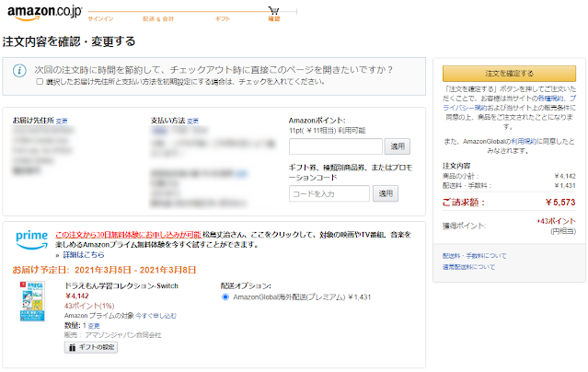Click the blue information icon
Screen dimensions: 588x372
(x=19, y=70)
